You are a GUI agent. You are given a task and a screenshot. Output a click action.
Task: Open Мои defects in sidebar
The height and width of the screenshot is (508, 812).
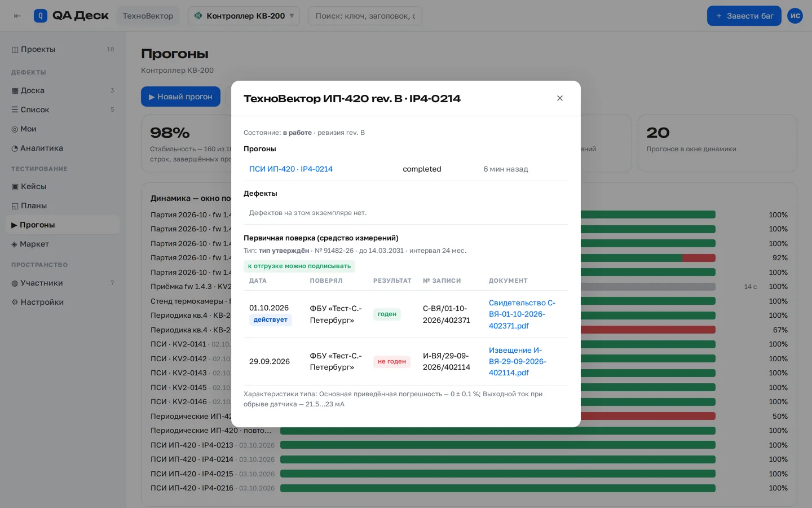coord(63,129)
